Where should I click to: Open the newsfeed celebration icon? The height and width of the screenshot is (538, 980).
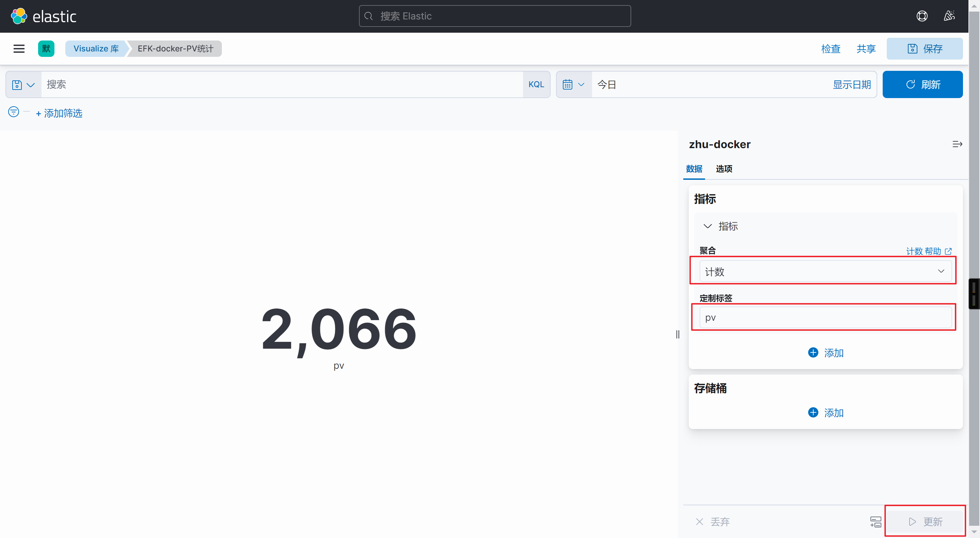click(x=949, y=16)
